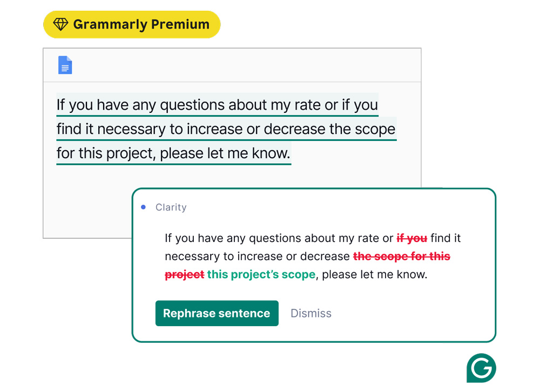
Task: Open the blue Google Docs file icon
Action: (x=65, y=65)
